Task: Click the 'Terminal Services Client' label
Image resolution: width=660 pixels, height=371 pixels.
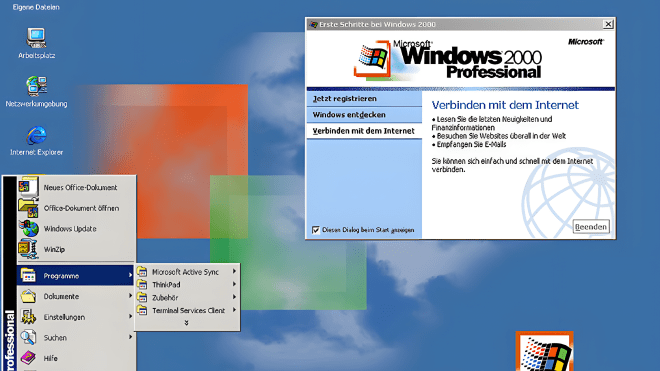Action: (x=189, y=310)
